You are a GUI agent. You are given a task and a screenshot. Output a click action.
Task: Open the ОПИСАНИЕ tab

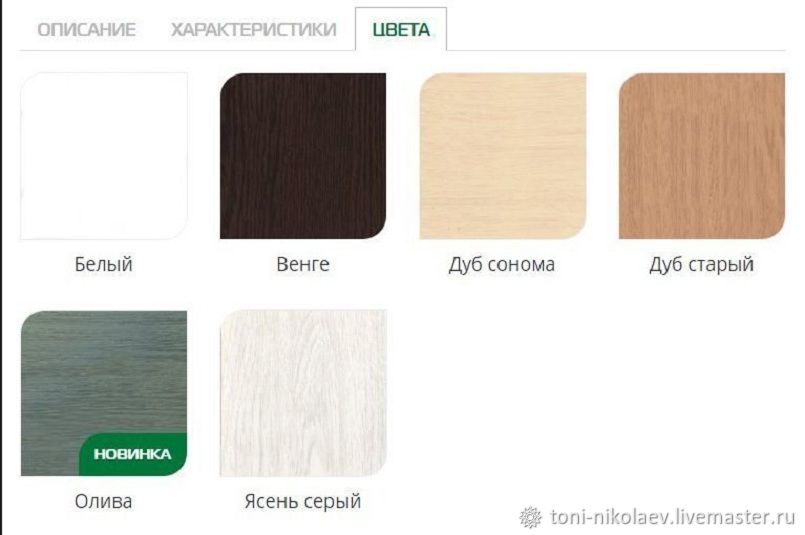[x=86, y=29]
